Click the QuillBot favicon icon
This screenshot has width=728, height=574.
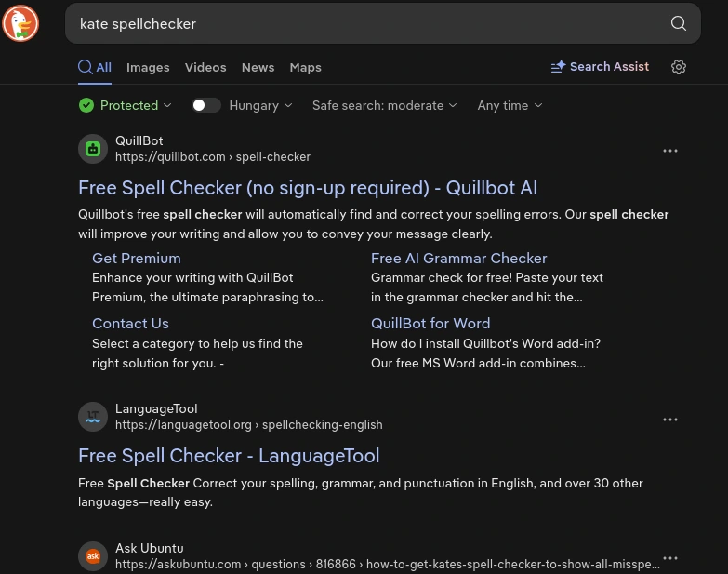[x=93, y=149]
